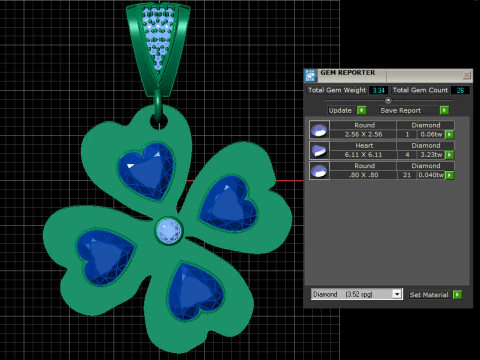Select the right heart-shaped blue gem
480x360 pixels.
(x=228, y=204)
